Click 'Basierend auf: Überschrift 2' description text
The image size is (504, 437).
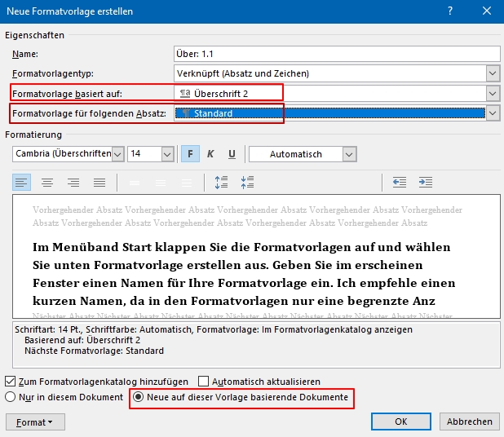pos(82,340)
